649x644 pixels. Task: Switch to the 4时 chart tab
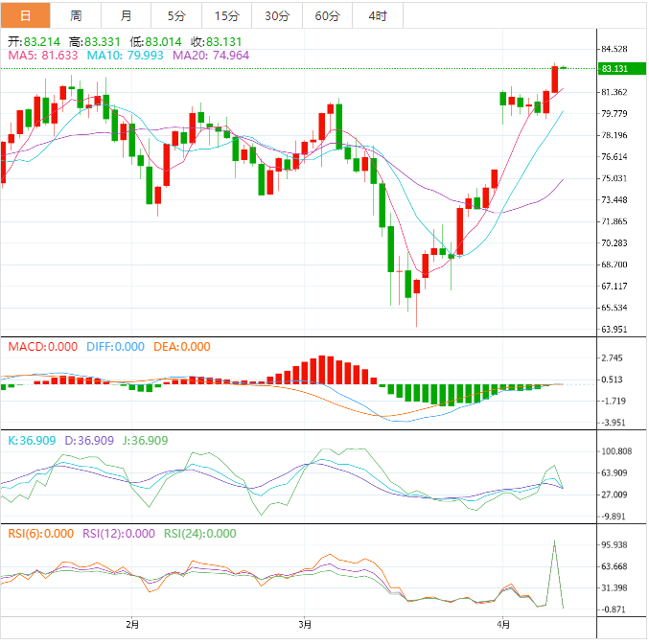378,15
